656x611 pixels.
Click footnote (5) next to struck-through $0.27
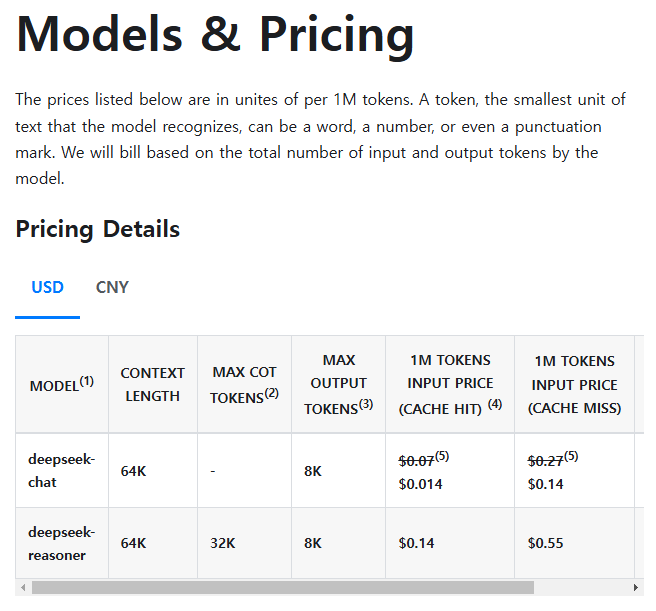point(571,456)
